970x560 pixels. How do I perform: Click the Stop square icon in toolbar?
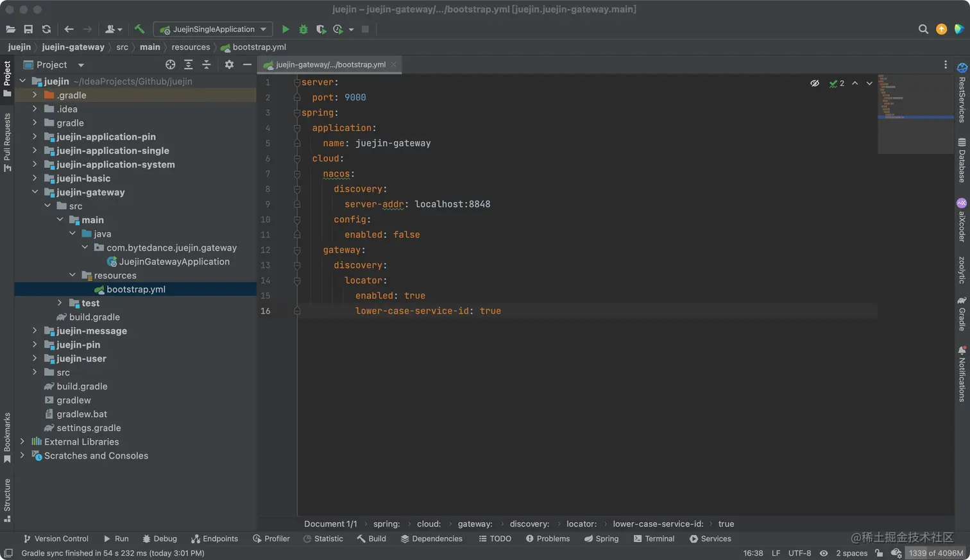pos(365,29)
